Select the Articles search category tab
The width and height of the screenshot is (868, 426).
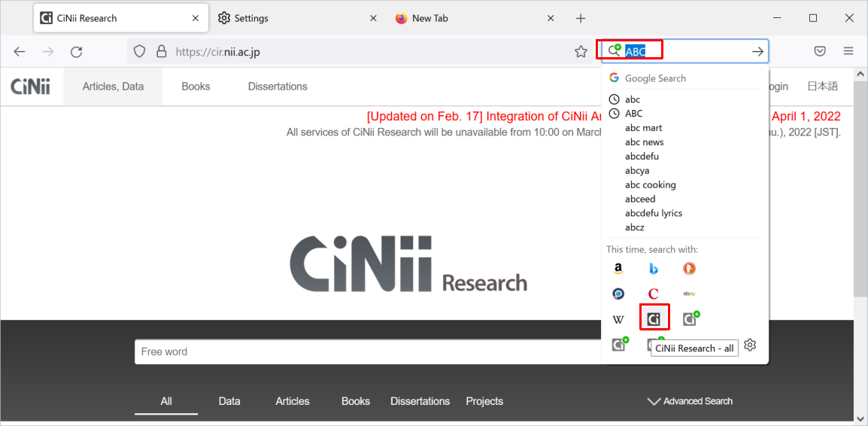pyautogui.click(x=293, y=401)
